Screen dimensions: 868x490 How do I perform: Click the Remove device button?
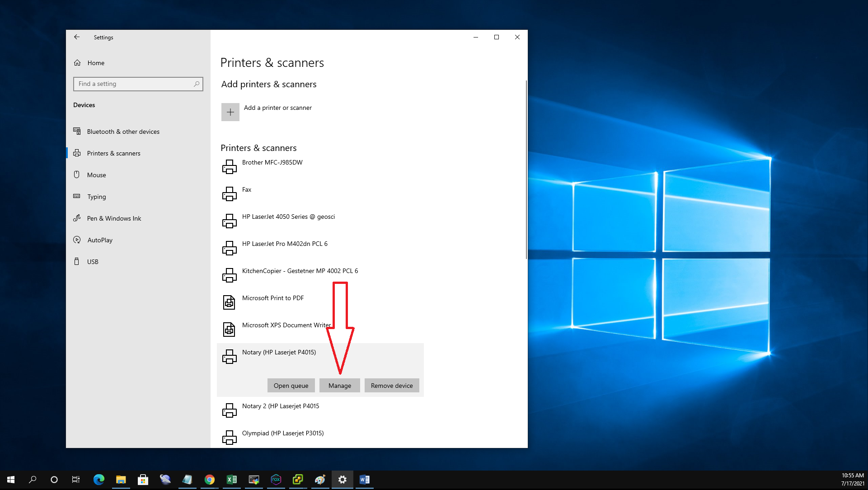(391, 386)
